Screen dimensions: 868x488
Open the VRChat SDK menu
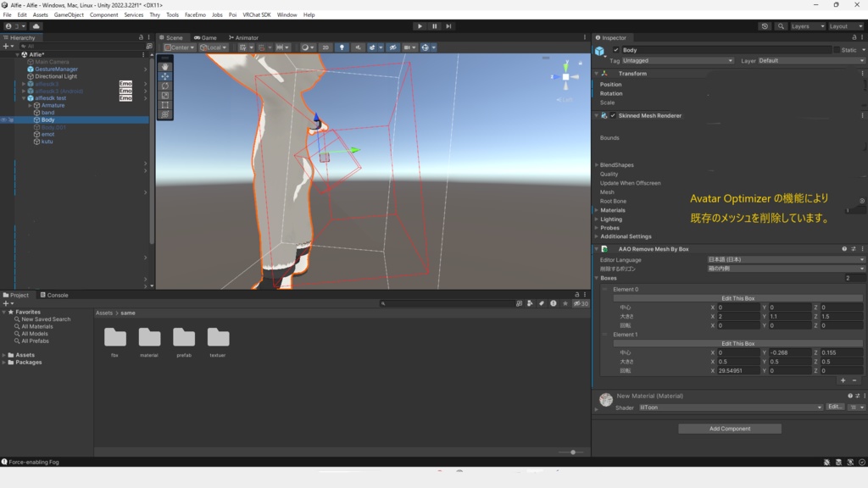[257, 15]
